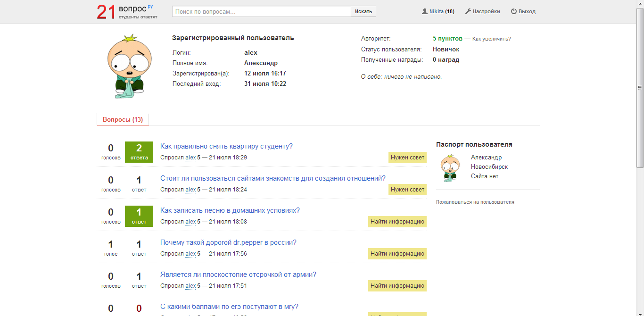Open question about renting apartment for student

(226, 146)
